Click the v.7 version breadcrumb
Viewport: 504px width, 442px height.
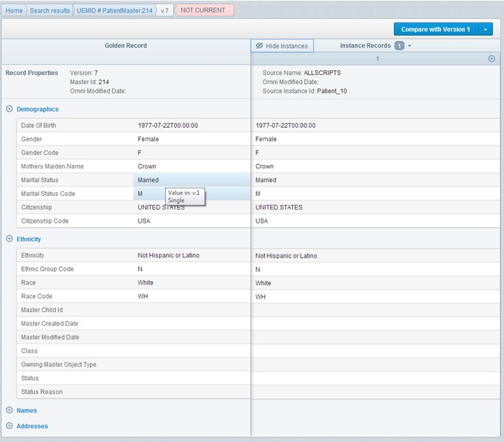click(163, 10)
